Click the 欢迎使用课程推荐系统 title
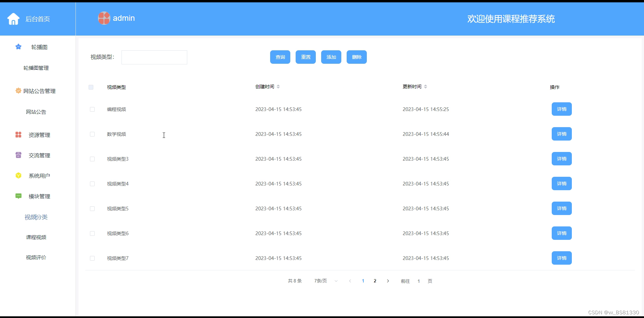This screenshot has height=318, width=644. pos(511,19)
